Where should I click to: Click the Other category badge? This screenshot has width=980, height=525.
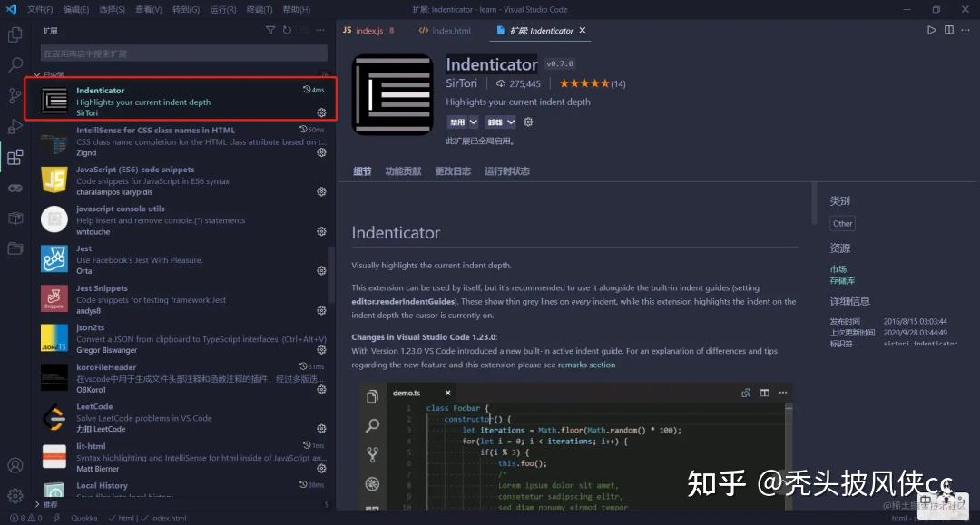click(x=842, y=223)
